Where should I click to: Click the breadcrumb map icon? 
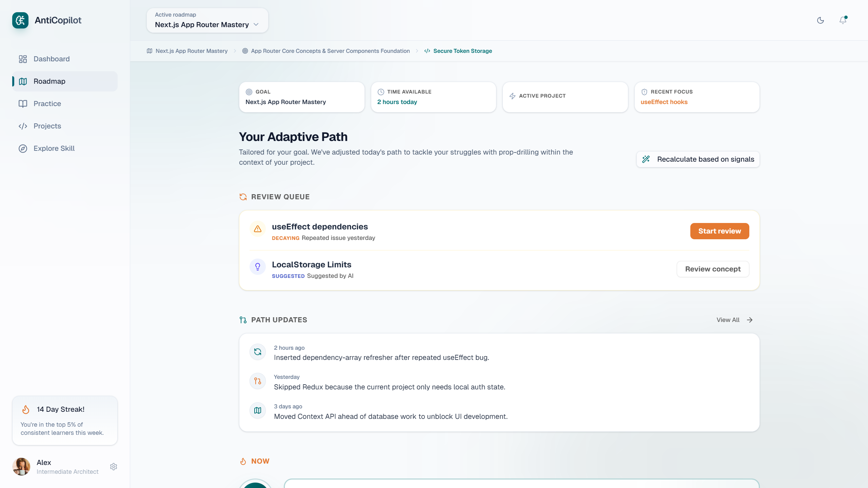click(x=150, y=51)
